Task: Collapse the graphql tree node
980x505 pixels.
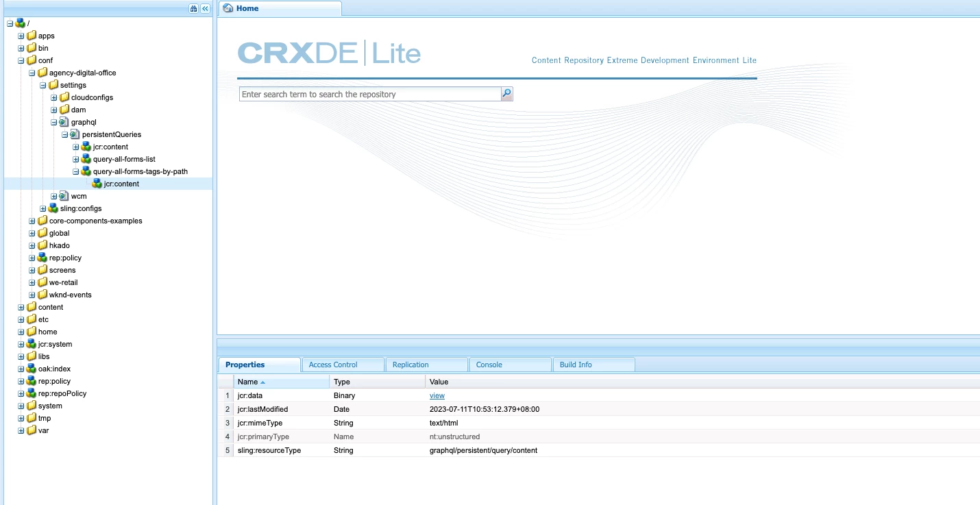Action: 54,123
